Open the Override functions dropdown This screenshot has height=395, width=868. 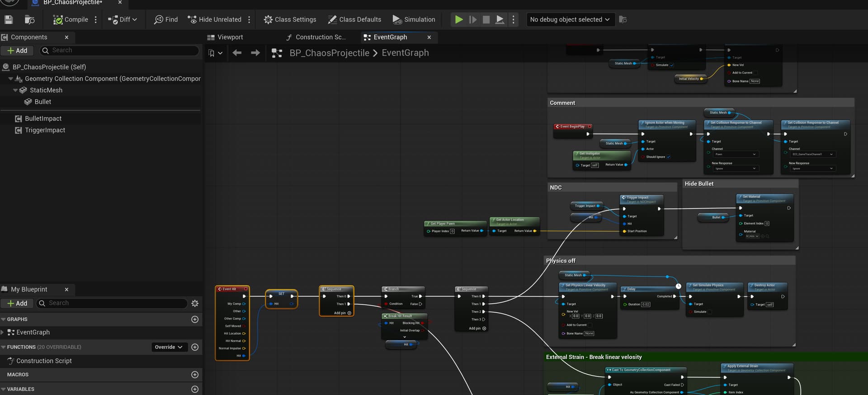pos(169,347)
